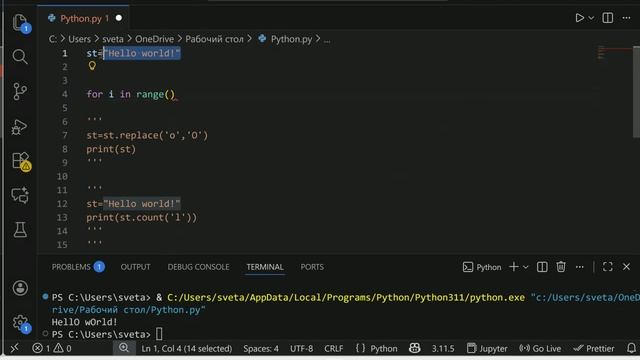Select the Python terminal profile label
The image size is (640, 360).
(x=482, y=267)
